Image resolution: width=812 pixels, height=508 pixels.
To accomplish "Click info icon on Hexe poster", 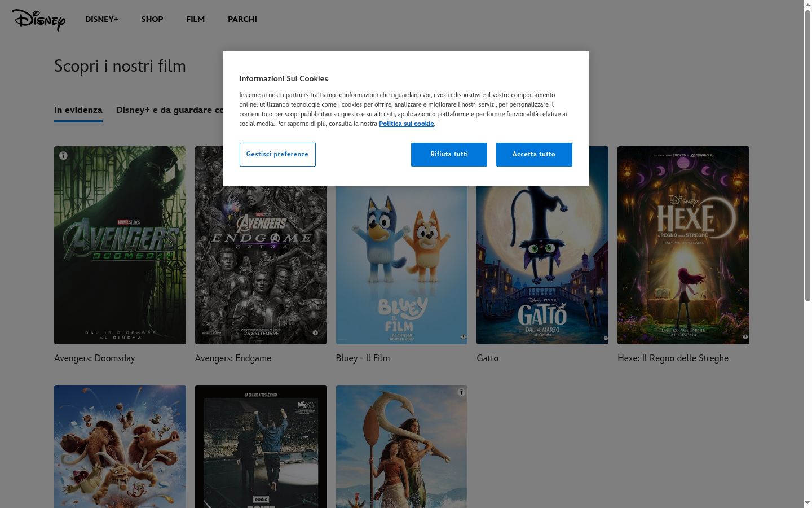I will tap(745, 337).
